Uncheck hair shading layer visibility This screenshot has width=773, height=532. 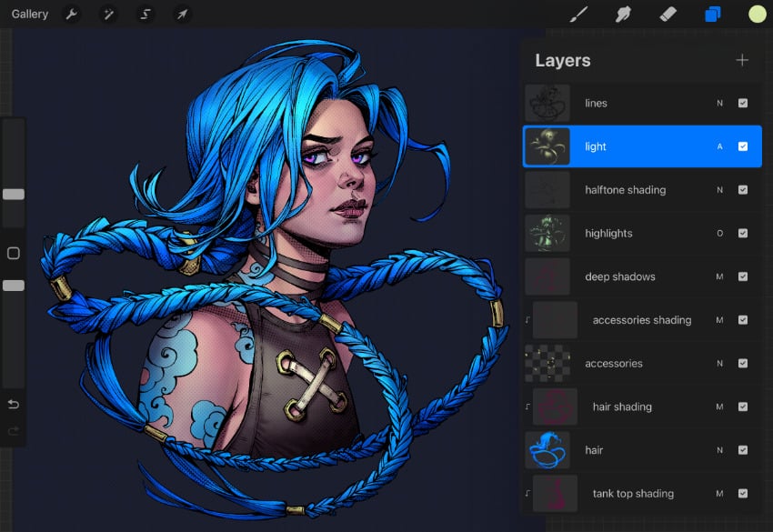[x=743, y=407]
